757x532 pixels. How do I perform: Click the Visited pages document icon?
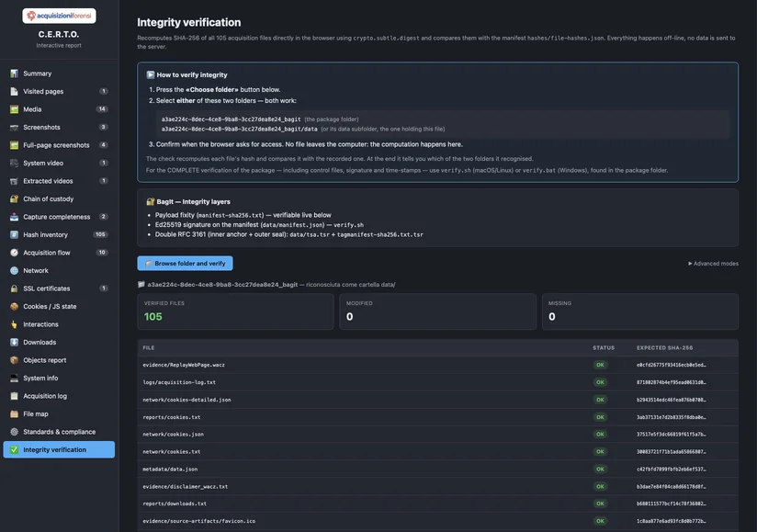pos(14,91)
